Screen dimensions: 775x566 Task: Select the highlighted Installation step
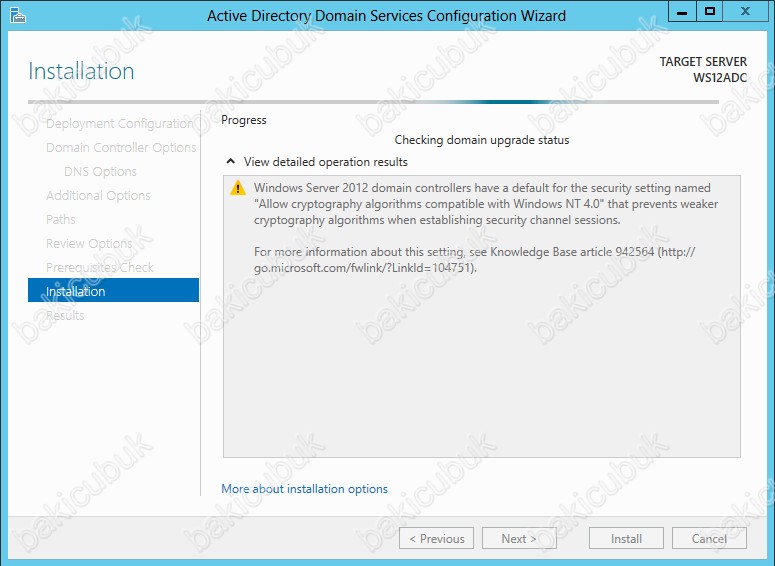[x=113, y=290]
